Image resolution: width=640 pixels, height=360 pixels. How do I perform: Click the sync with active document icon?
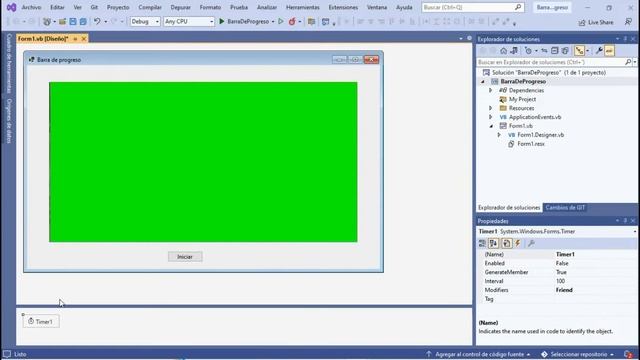(x=544, y=51)
